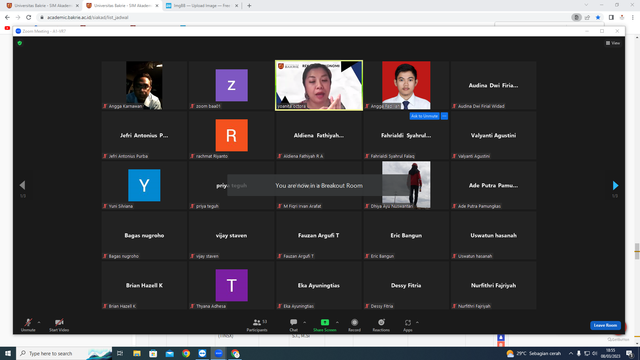Select Uswatun hasanah tile
This screenshot has height=360, width=640.
coord(493,236)
